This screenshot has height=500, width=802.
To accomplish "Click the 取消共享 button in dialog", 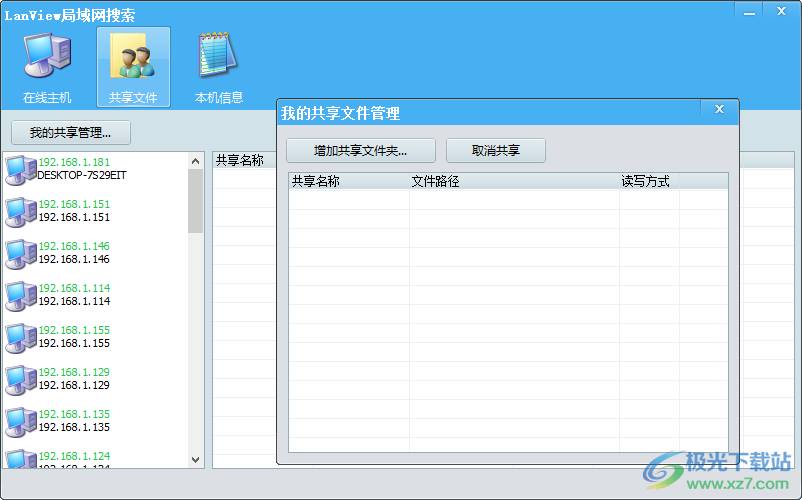I will pyautogui.click(x=496, y=150).
